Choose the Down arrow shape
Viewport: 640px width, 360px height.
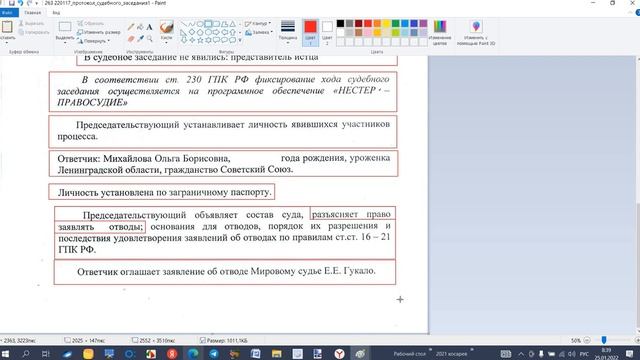tap(184, 40)
